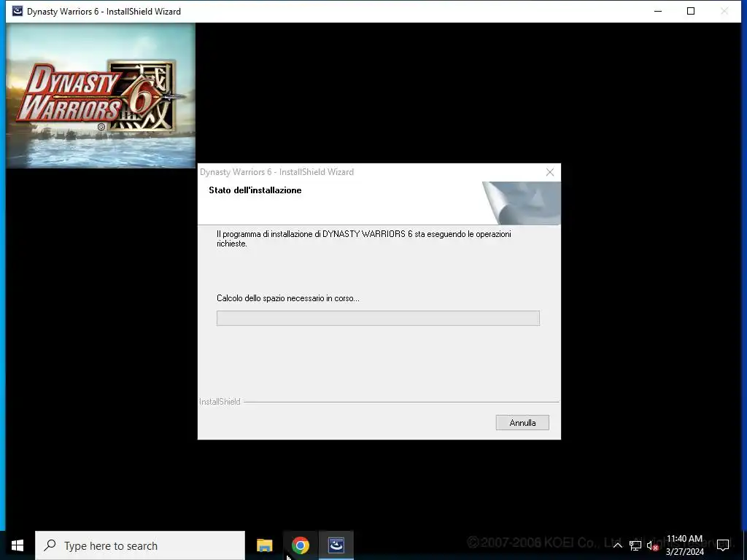Click the "Stato dell'installazione" heading
This screenshot has width=747, height=560.
(255, 190)
